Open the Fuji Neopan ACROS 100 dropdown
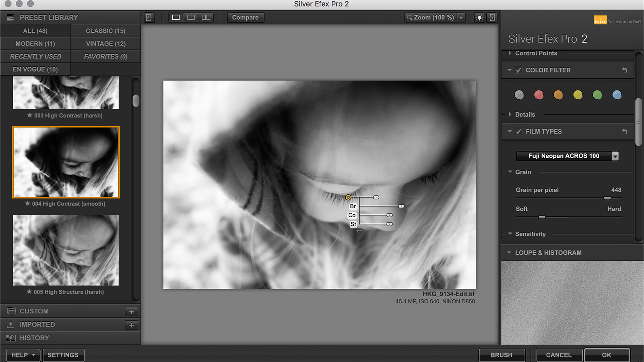This screenshot has height=362, width=644. [x=568, y=156]
